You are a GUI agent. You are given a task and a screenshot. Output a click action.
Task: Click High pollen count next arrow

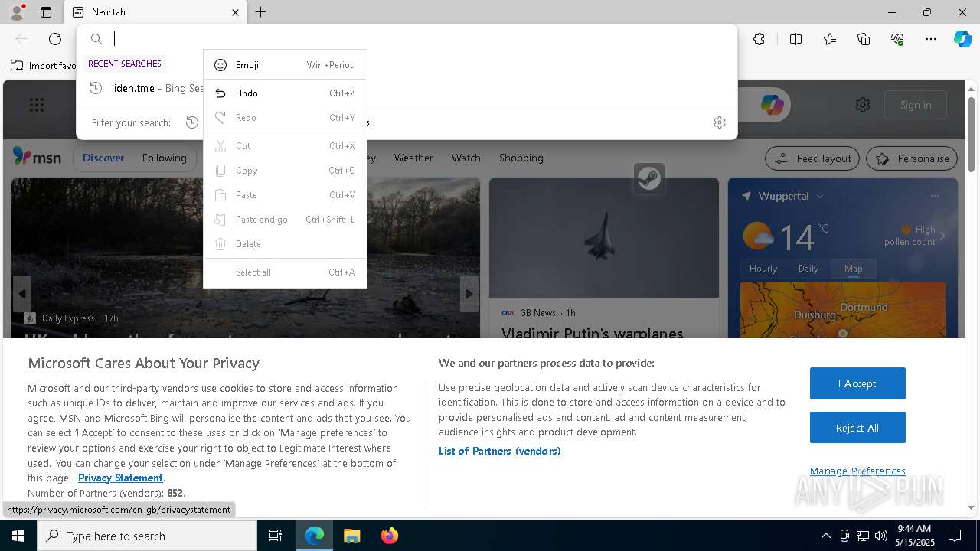[942, 236]
